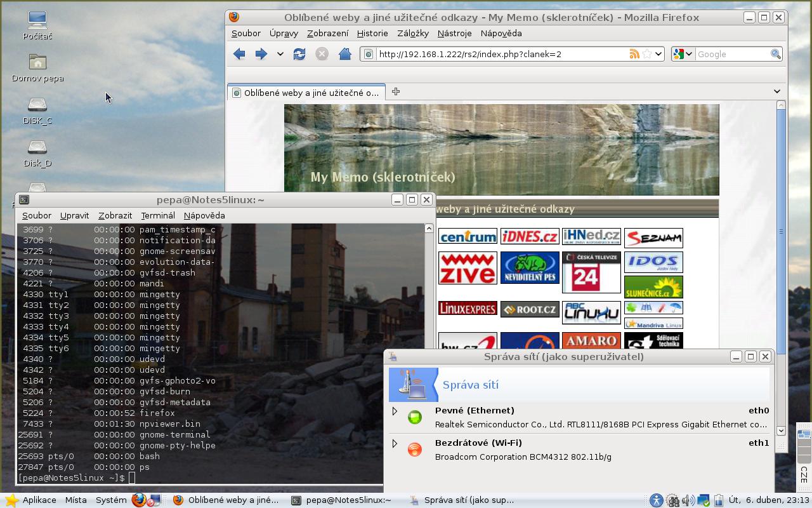
Task: Open the ROOT.CZ link logo
Action: pos(530,309)
